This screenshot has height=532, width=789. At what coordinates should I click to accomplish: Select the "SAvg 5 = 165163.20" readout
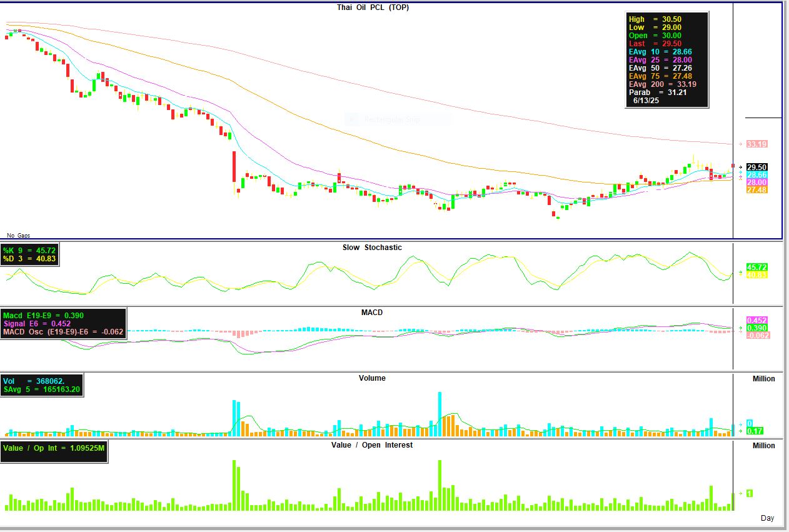[41, 389]
